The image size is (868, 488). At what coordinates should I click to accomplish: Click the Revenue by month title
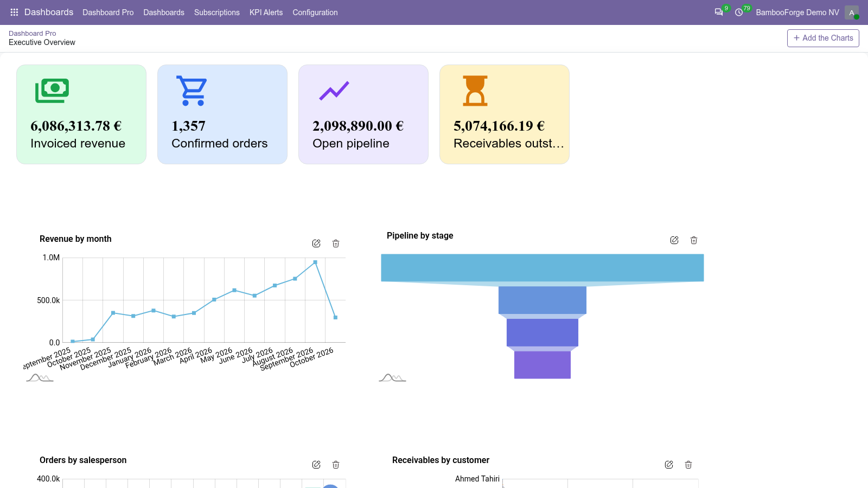(75, 239)
